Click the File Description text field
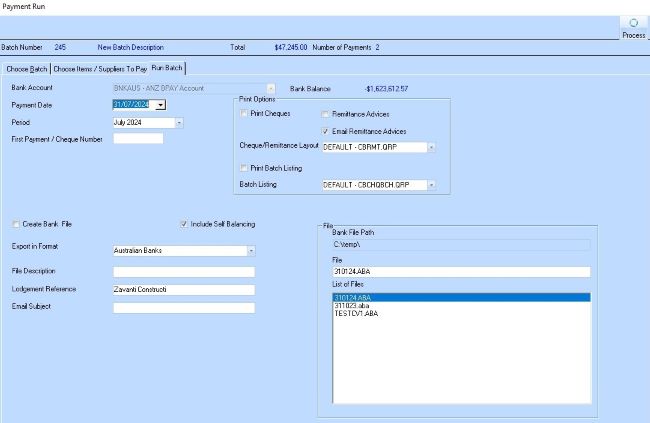The height and width of the screenshot is (423, 650). [x=184, y=272]
